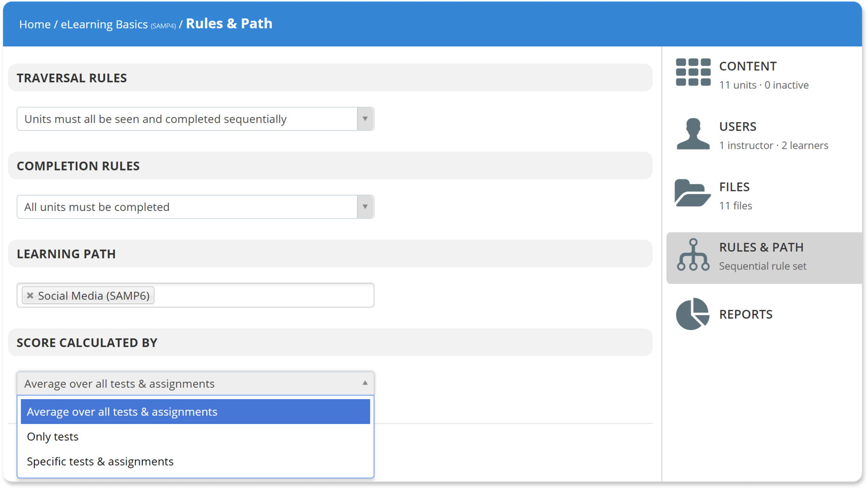
Task: Click the Content units grid icon
Action: point(693,73)
